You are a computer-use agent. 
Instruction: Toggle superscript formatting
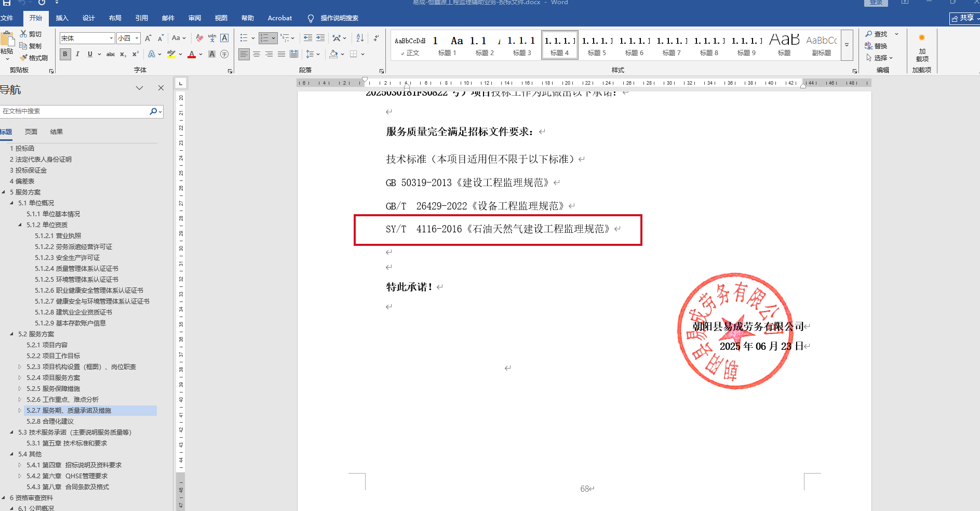[136, 54]
